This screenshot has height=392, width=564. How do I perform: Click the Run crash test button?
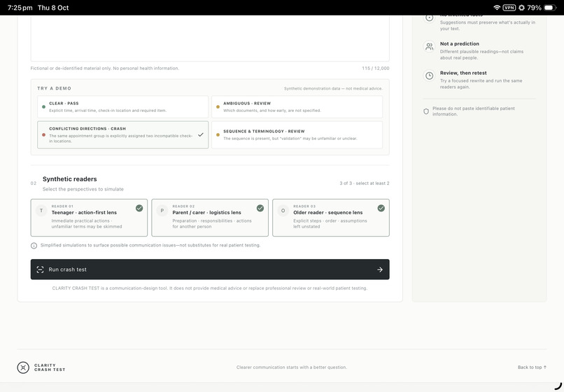[210, 269]
